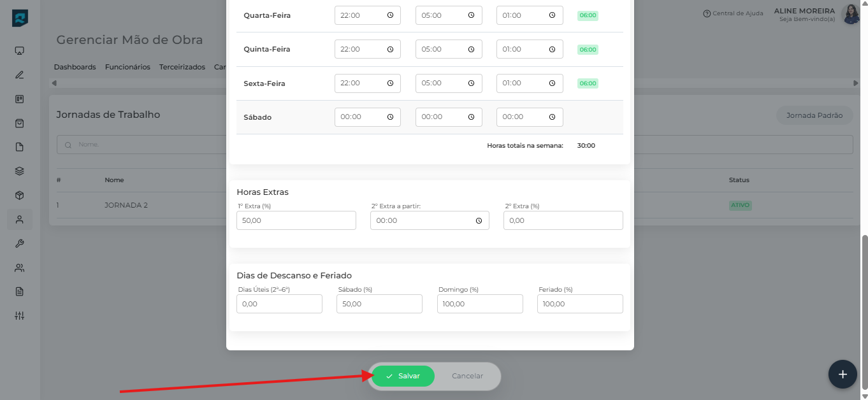Click the Cancelar button
The height and width of the screenshot is (400, 868).
click(467, 376)
